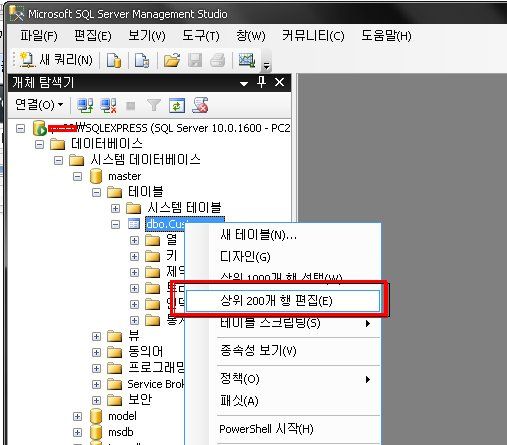Select the master database cylinder icon
Viewport: 507px width, 445px height.
tap(96, 176)
